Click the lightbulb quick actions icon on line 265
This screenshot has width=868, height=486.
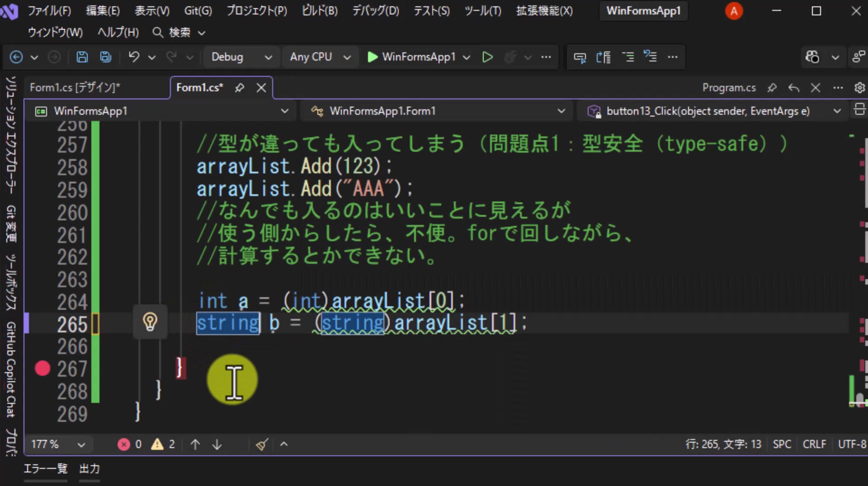(x=150, y=322)
